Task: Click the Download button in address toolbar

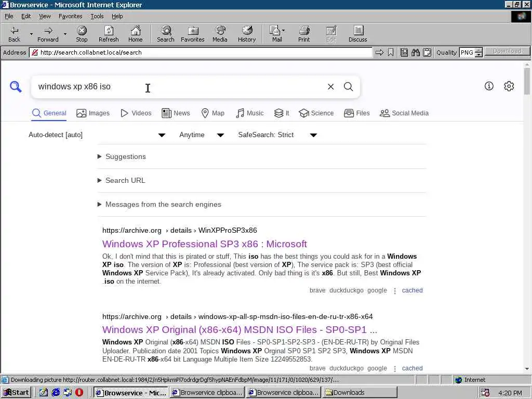Action: 507,51
